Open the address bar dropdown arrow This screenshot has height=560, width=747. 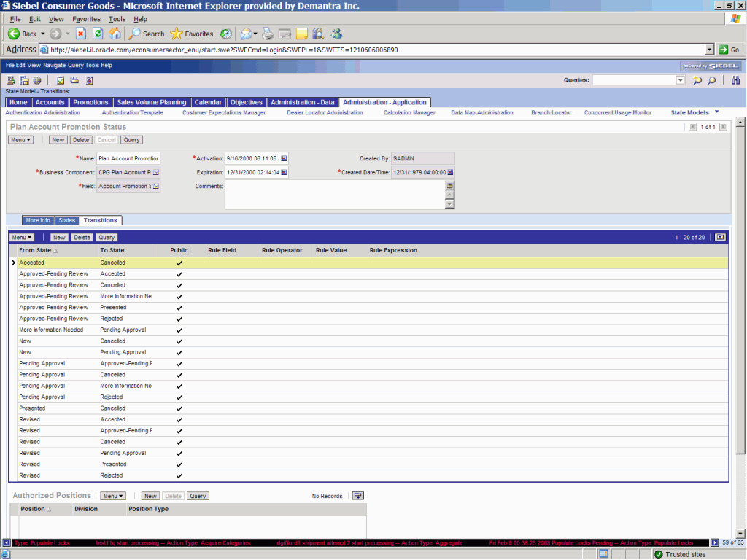pos(709,50)
